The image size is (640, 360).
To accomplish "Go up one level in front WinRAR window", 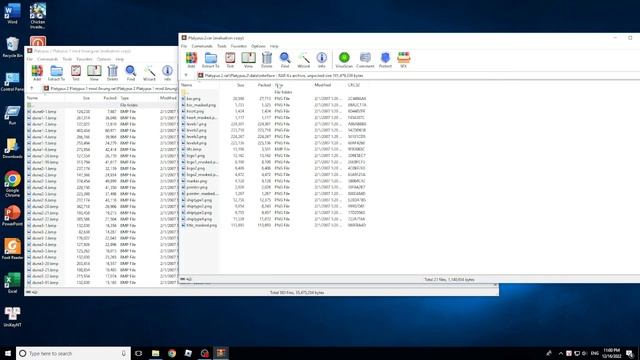I will (186, 76).
